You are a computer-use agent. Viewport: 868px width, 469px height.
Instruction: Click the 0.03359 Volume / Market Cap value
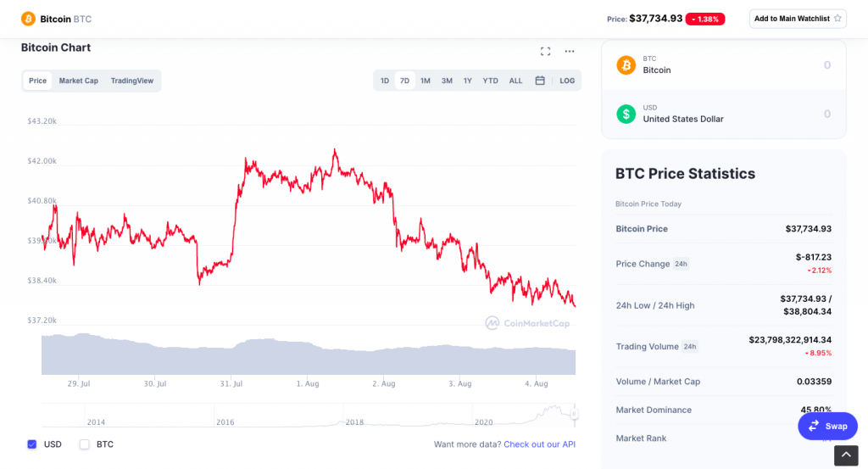[x=814, y=382]
